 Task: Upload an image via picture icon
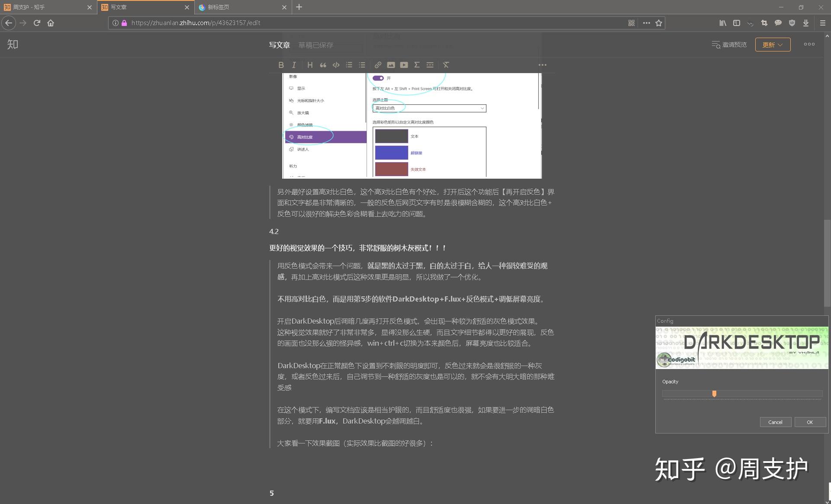[x=391, y=65]
